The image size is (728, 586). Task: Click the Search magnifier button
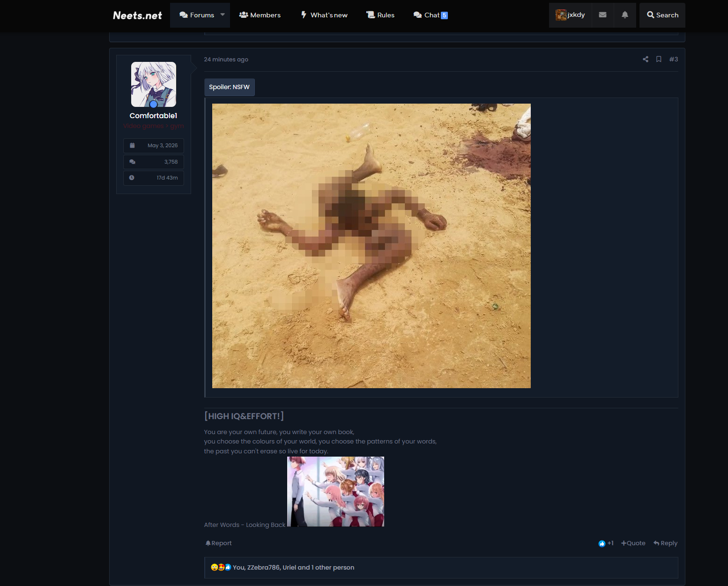tap(662, 15)
